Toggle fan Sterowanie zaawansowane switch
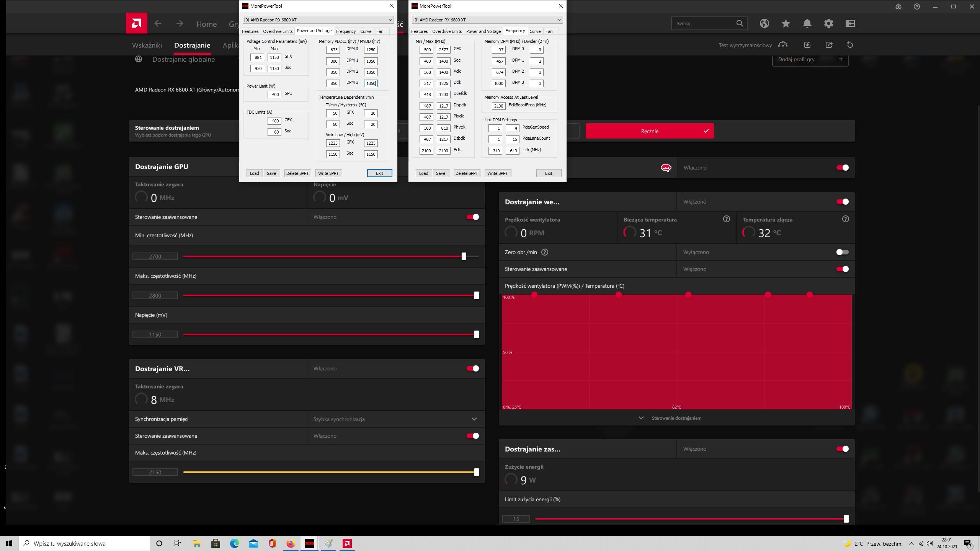Image resolution: width=980 pixels, height=551 pixels. [x=842, y=269]
